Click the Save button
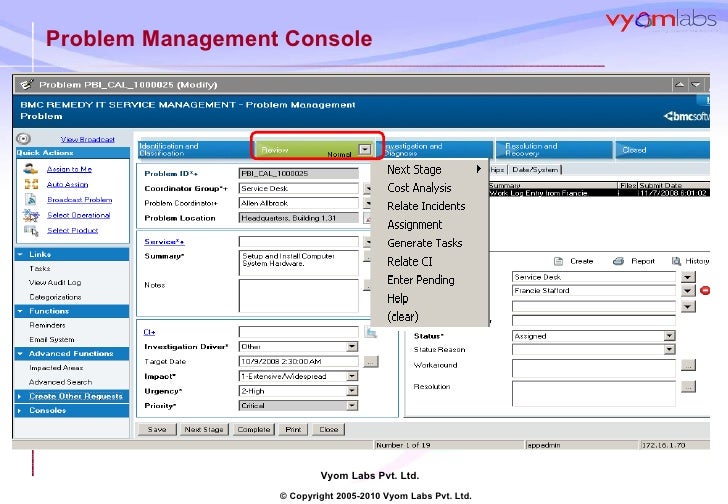This screenshot has width=728, height=504. 157,430
